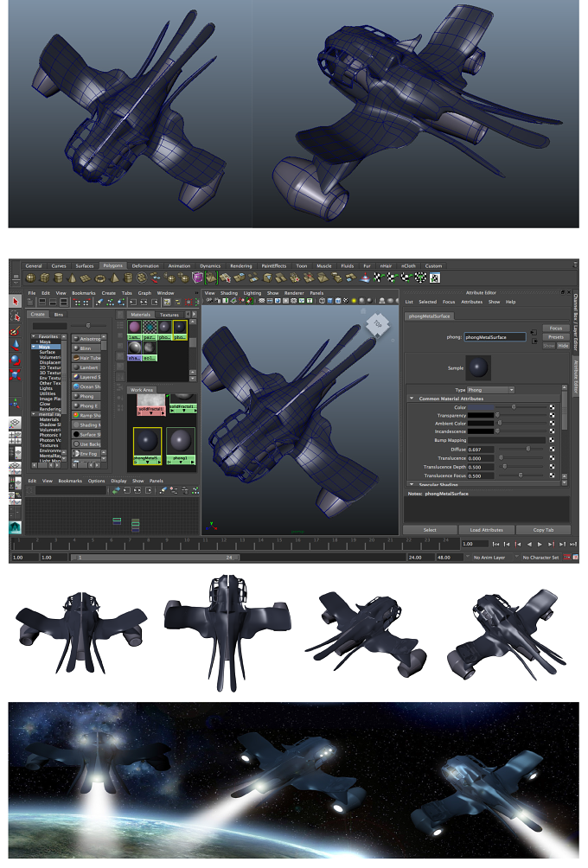Open the Hypershade Graph menu
The width and height of the screenshot is (588, 868).
click(x=144, y=293)
